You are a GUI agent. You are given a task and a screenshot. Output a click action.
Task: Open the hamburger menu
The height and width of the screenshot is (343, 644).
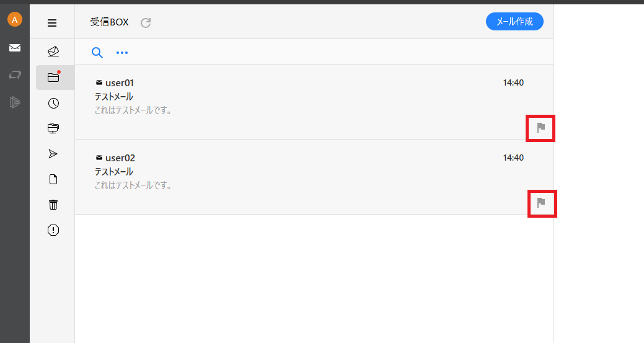52,23
